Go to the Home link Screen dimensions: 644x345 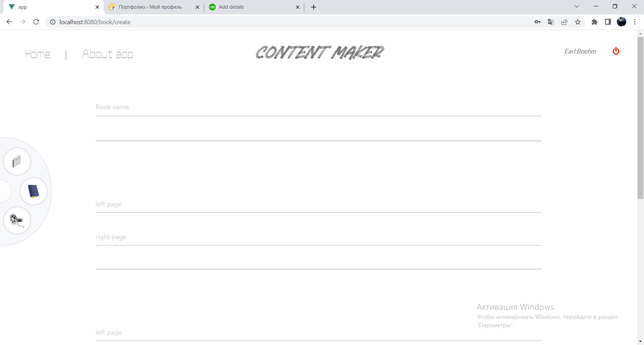pyautogui.click(x=38, y=54)
